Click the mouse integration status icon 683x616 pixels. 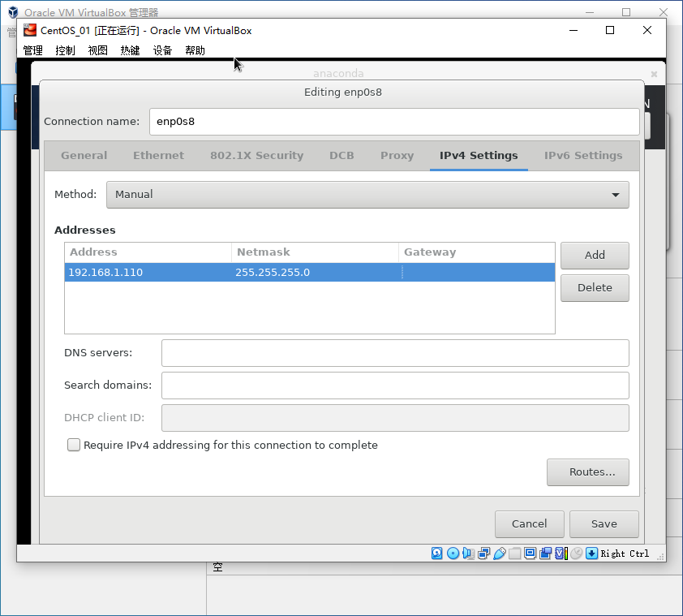pos(576,554)
